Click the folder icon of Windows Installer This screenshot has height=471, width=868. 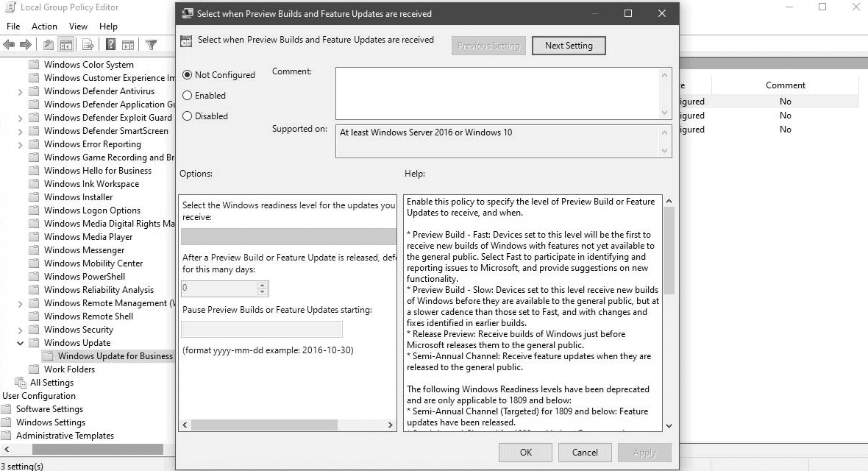[35, 196]
